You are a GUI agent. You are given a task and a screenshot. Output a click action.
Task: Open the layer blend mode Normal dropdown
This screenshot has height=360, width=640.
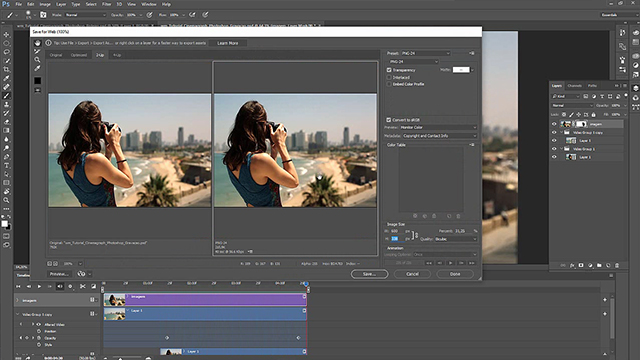(572, 105)
